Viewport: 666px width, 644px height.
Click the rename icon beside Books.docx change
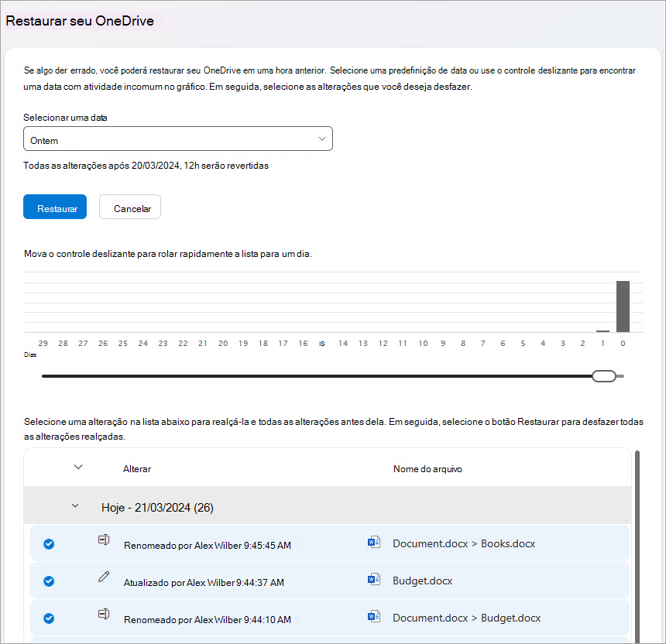(x=104, y=540)
